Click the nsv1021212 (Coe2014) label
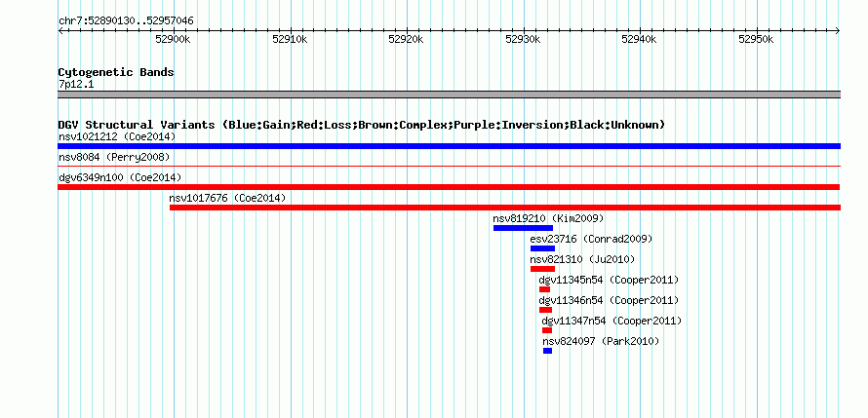Image resolution: width=868 pixels, height=418 pixels. tap(117, 136)
